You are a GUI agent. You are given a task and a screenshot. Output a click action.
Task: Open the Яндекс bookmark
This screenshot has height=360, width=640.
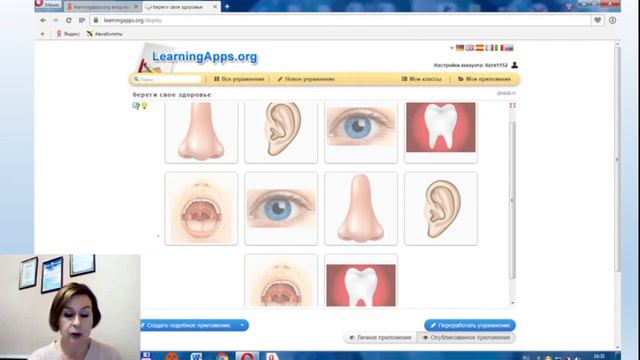[x=68, y=34]
